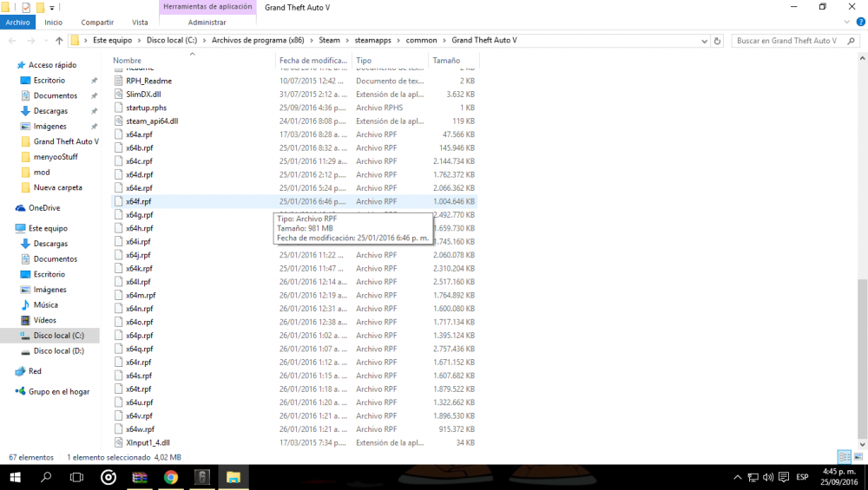Click the x64w.rpf file icon
Image resolution: width=868 pixels, height=490 pixels.
coord(118,428)
